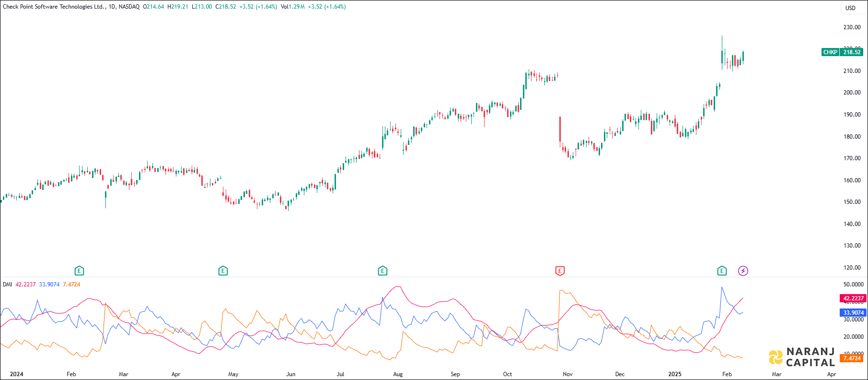Image resolution: width=868 pixels, height=380 pixels.
Task: Click the blue 33.9074 value in DMI legend
Action: click(49, 285)
